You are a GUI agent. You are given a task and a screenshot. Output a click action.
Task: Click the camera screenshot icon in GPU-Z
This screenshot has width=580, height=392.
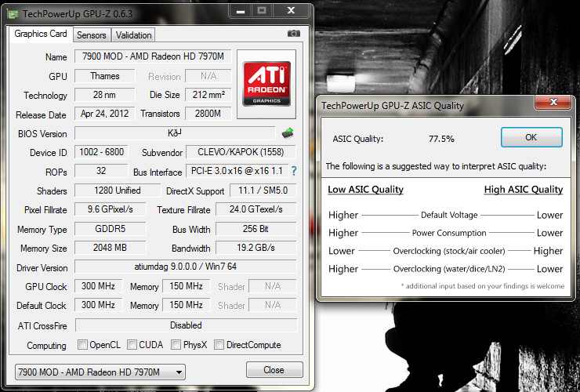pyautogui.click(x=294, y=34)
